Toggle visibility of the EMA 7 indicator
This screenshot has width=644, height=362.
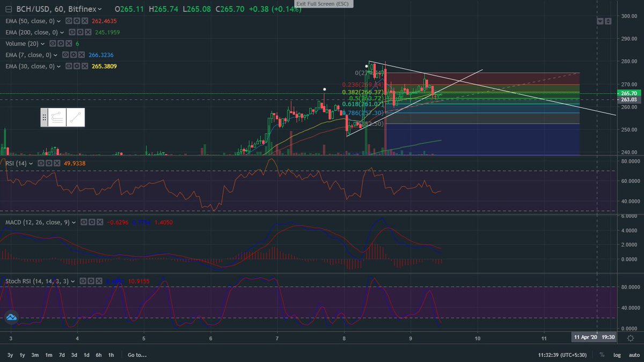(65, 55)
